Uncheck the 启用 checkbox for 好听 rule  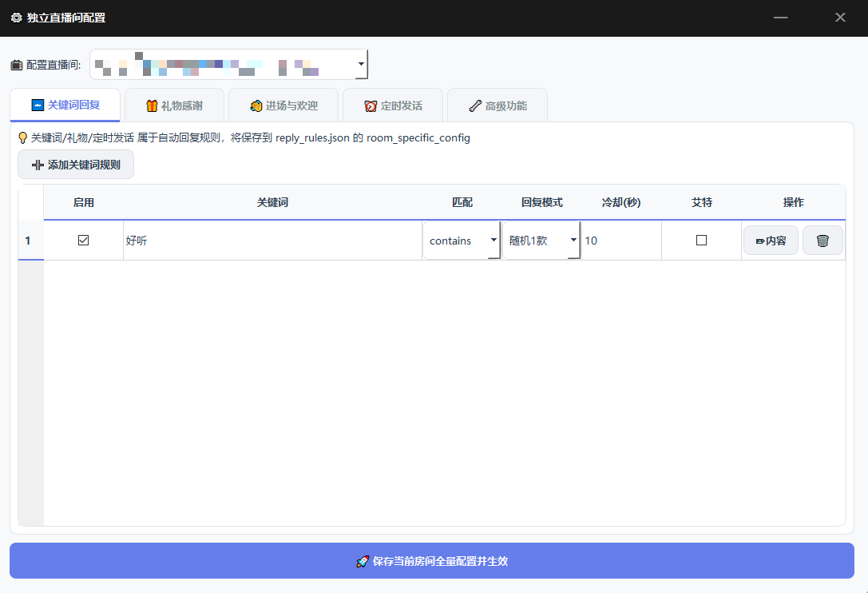pyautogui.click(x=83, y=240)
